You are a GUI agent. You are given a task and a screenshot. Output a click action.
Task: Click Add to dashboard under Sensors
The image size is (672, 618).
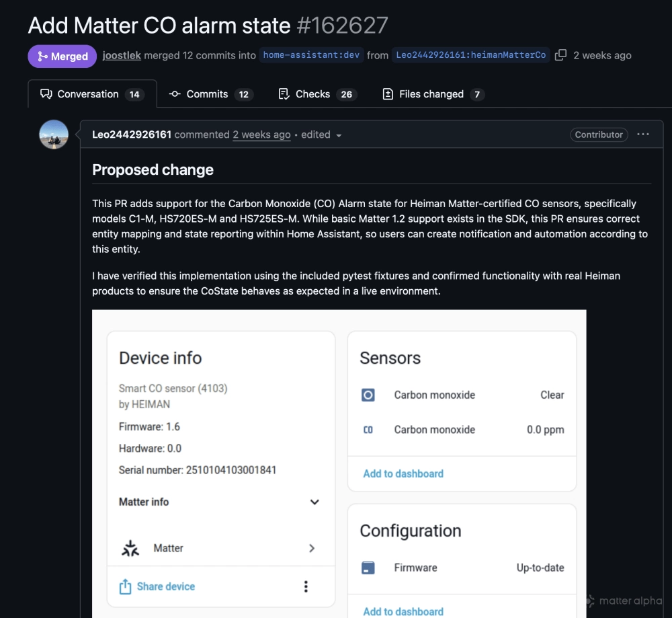point(403,473)
